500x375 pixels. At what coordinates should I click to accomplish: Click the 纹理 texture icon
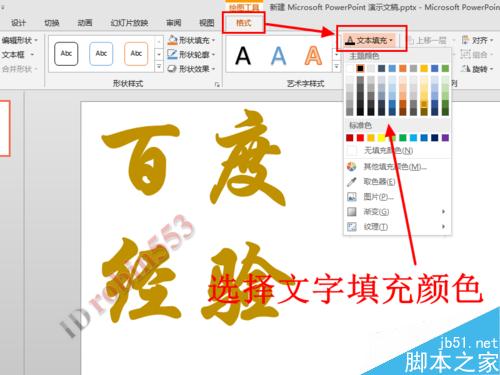pyautogui.click(x=352, y=227)
